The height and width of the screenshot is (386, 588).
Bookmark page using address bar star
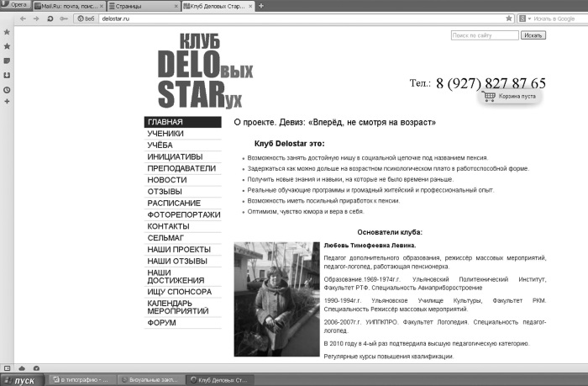coord(509,18)
